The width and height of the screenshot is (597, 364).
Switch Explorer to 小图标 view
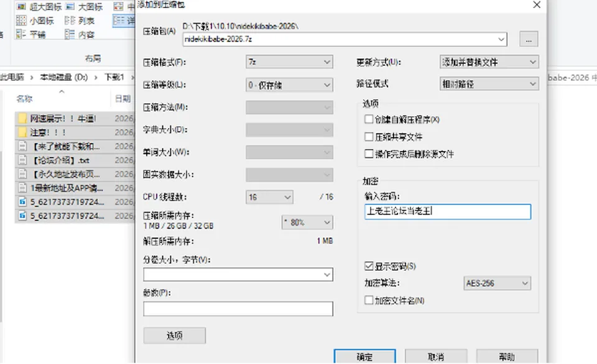(21, 20)
